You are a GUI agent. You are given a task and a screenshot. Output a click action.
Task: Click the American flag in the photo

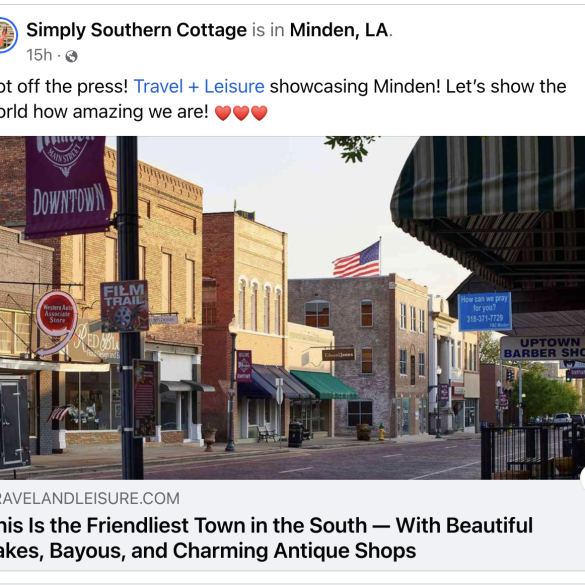[x=357, y=260]
